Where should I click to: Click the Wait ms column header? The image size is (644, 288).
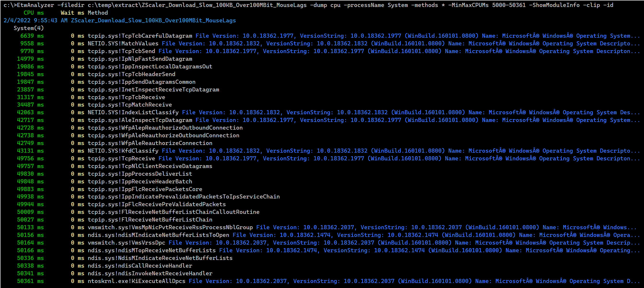(x=73, y=13)
